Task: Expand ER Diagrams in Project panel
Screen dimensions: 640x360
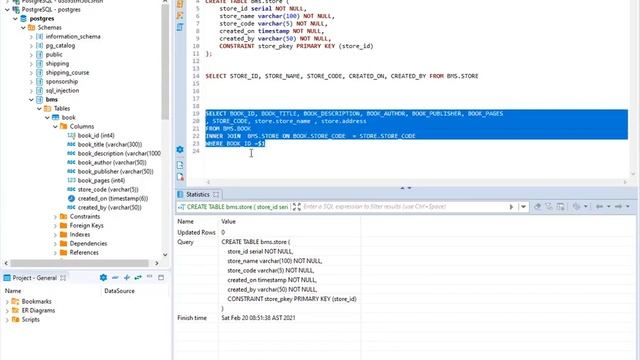Action: pyautogui.click(x=7, y=311)
